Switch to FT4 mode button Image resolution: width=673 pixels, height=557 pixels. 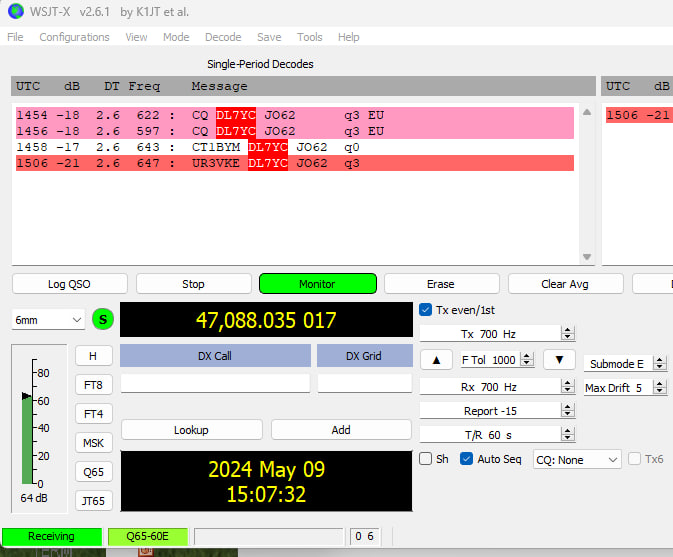94,414
